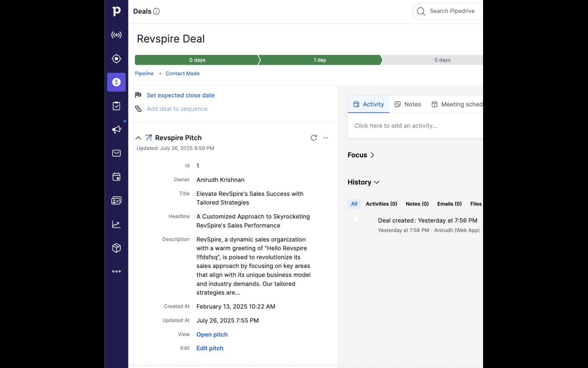Open Projects clipboard-check sidebar icon
588x368 pixels.
[x=116, y=106]
